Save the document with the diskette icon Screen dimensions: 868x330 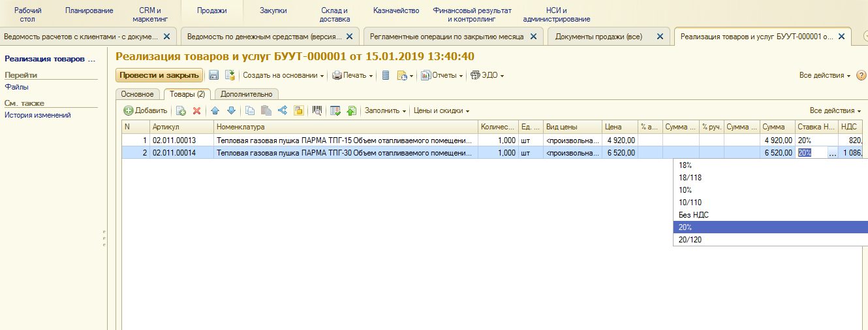[213, 75]
